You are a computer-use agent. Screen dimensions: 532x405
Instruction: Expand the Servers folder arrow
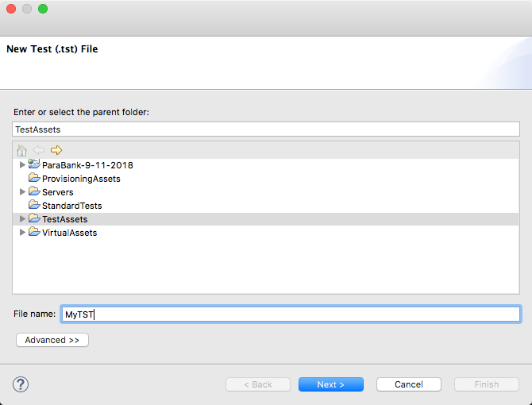[x=22, y=192]
